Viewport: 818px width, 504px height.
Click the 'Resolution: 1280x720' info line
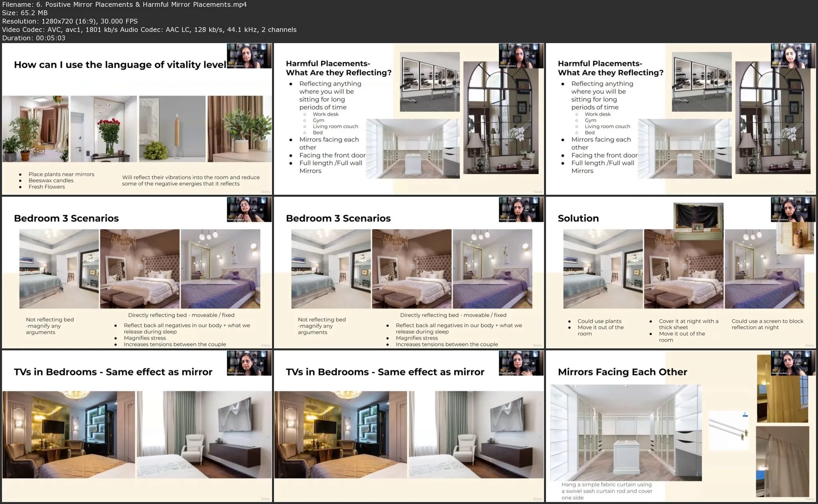(70, 21)
